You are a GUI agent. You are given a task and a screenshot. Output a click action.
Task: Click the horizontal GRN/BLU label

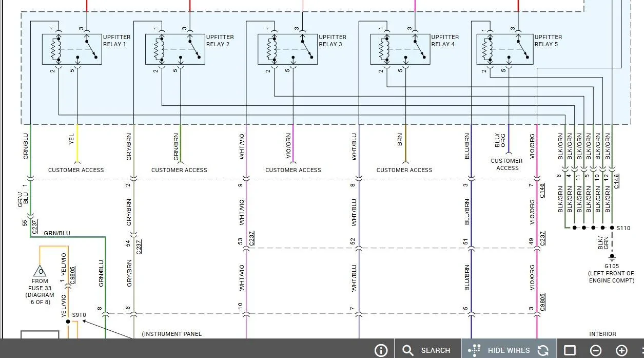(x=57, y=233)
